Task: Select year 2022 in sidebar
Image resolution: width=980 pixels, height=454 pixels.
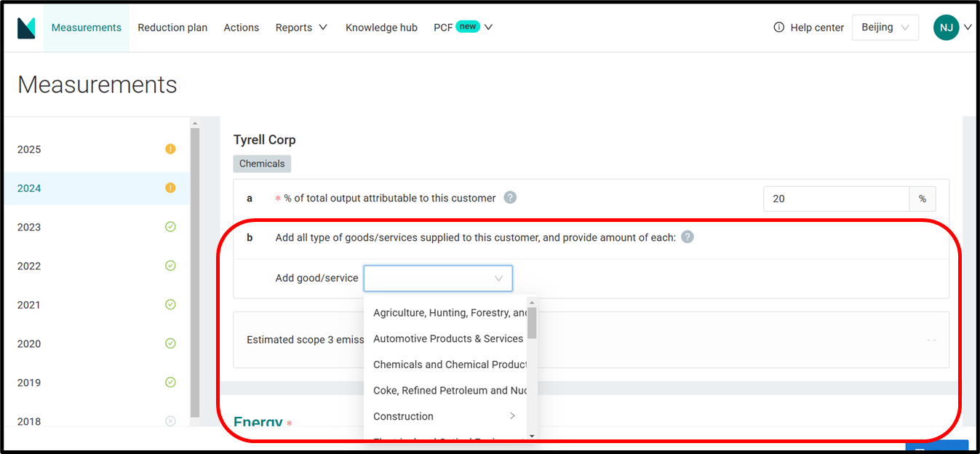Action: click(x=97, y=266)
